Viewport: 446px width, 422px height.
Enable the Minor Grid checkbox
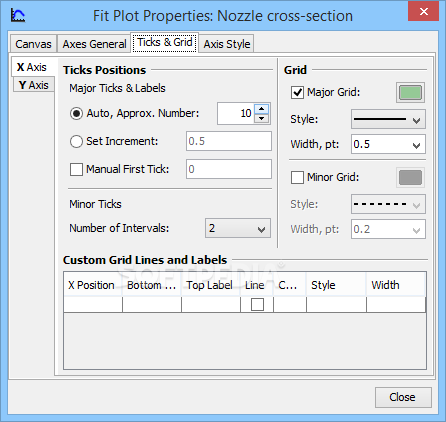(x=297, y=177)
